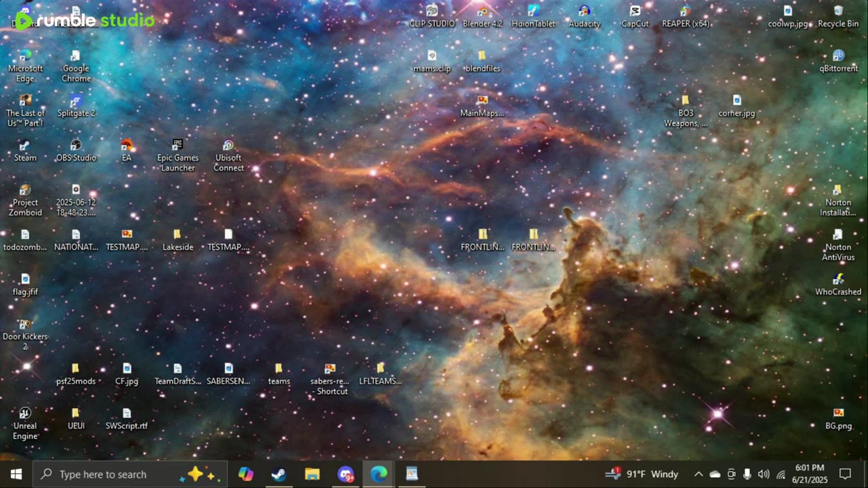Select the Project Zomboid shortcut

[25, 200]
